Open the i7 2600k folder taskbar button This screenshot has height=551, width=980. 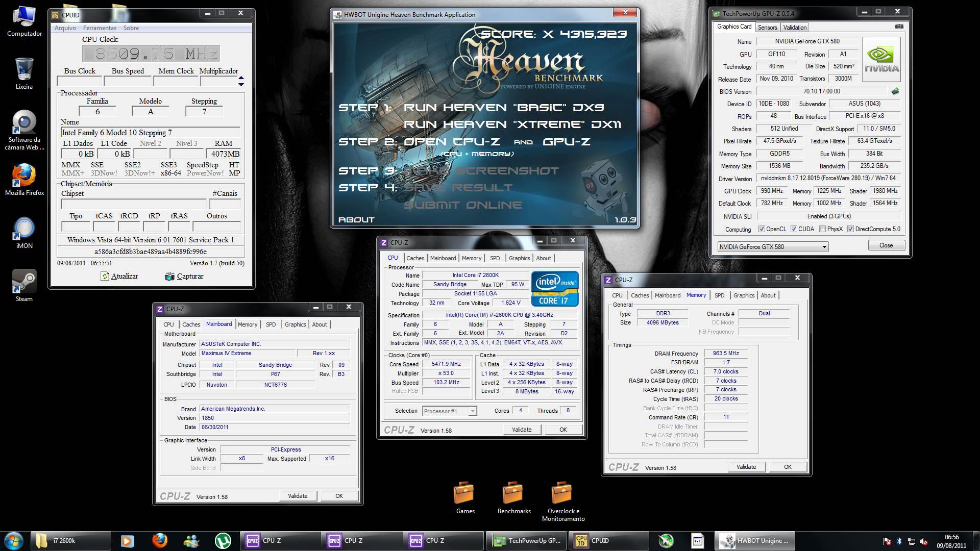pyautogui.click(x=71, y=540)
